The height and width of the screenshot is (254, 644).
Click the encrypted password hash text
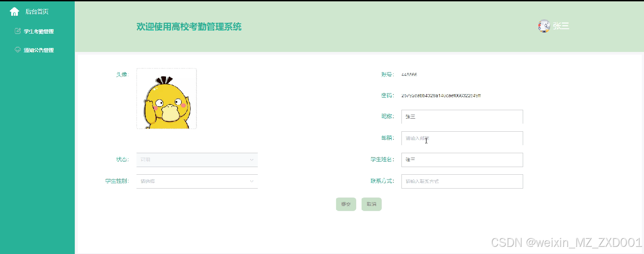tap(441, 95)
